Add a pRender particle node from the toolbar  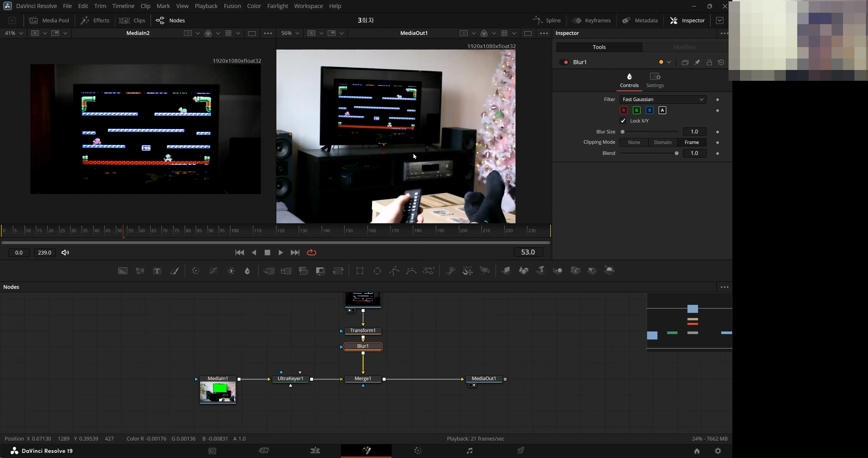485,271
